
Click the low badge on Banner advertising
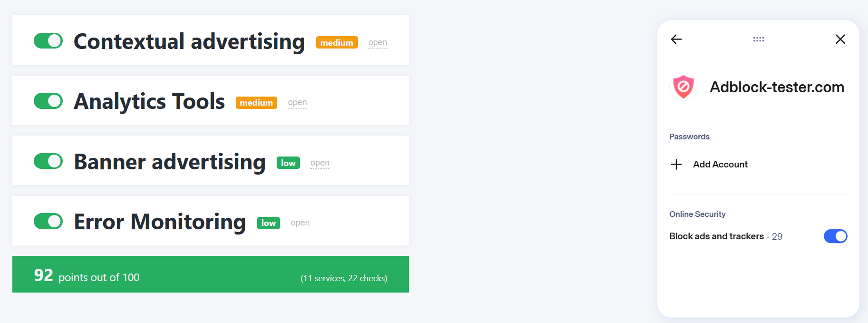pos(288,163)
